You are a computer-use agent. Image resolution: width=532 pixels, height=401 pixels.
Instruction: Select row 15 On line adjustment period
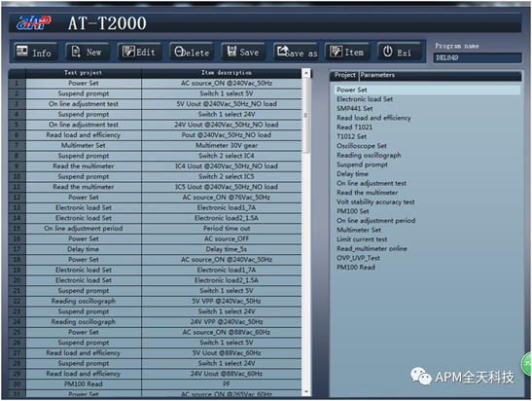[x=155, y=228]
